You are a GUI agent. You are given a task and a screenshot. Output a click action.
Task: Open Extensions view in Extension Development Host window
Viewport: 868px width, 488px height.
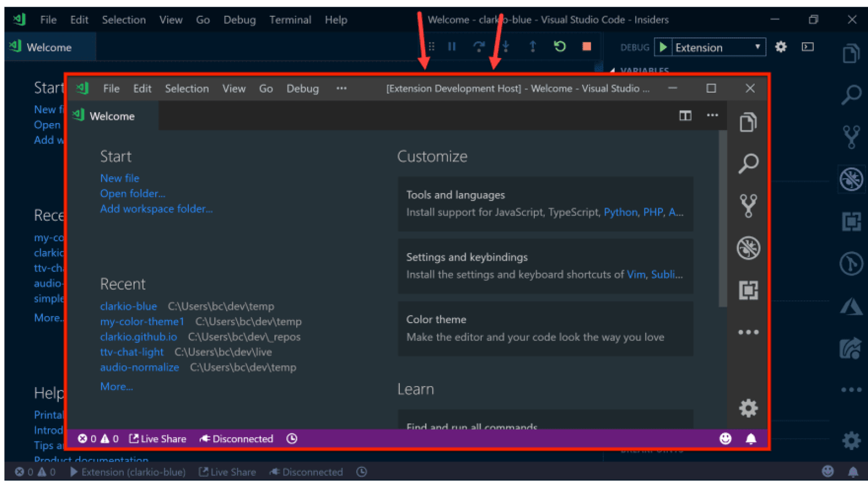(748, 290)
